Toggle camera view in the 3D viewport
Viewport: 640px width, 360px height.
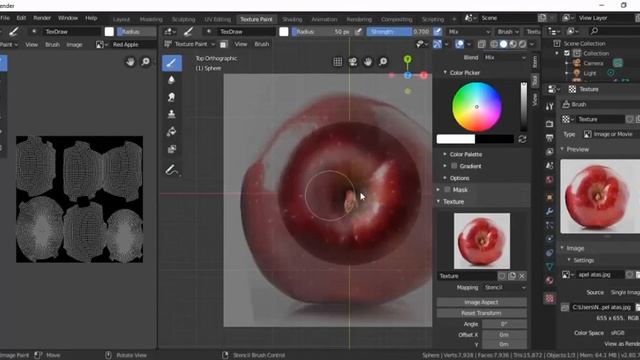353,62
